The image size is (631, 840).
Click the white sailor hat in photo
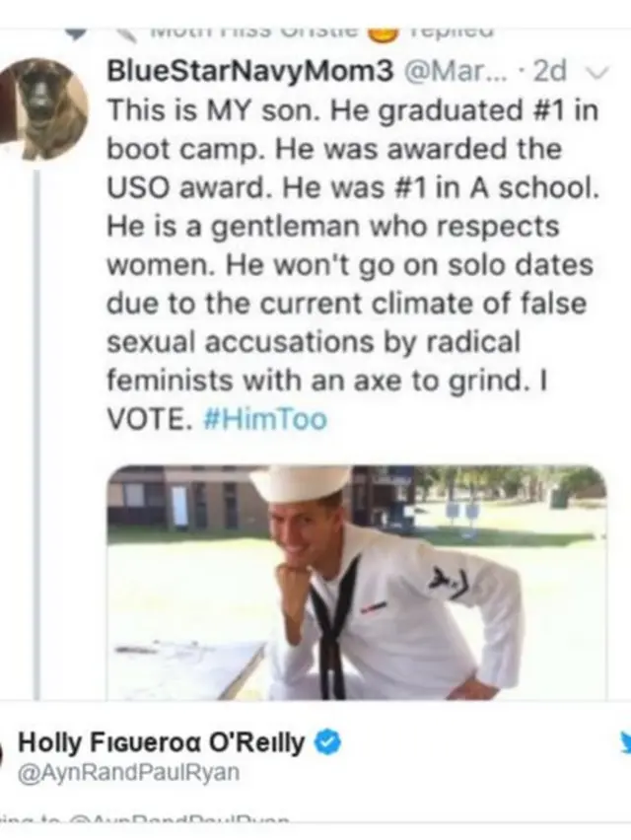click(299, 482)
